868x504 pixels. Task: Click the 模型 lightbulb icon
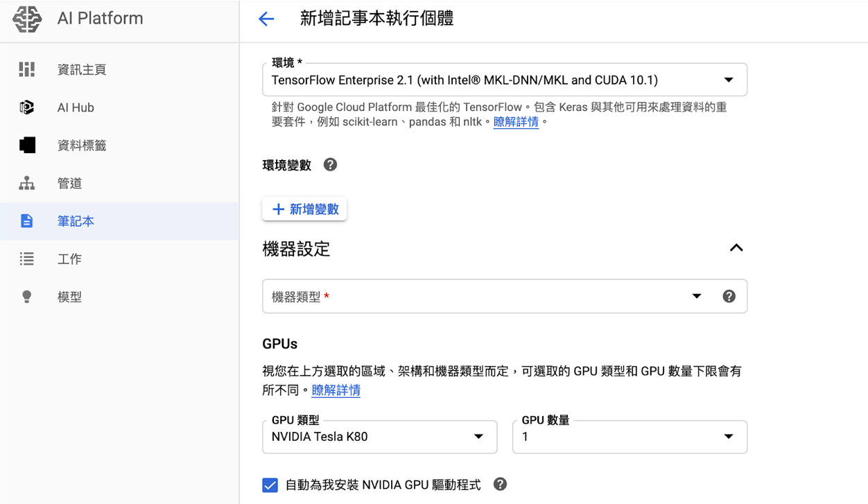27,297
